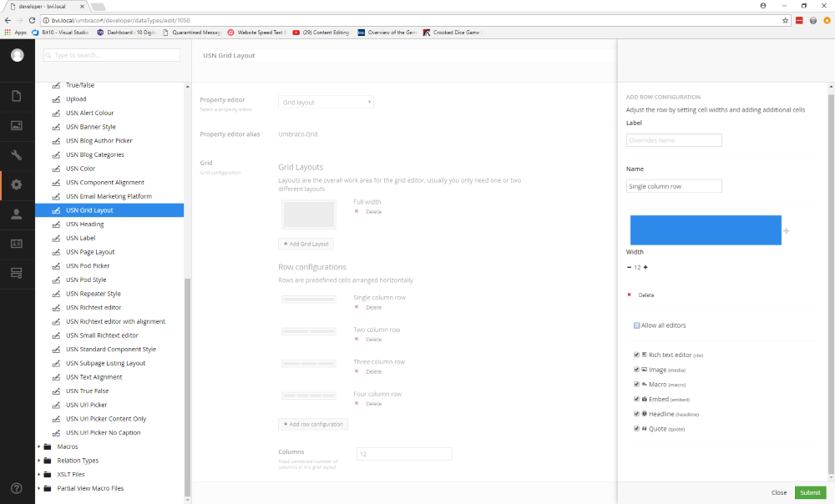Click Delete link in row configuration panel

[646, 295]
